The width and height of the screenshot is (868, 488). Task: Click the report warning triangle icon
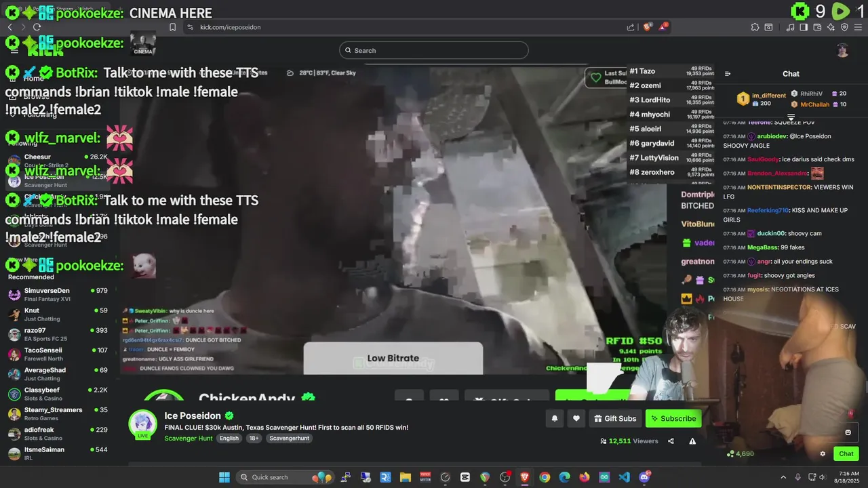[692, 441]
